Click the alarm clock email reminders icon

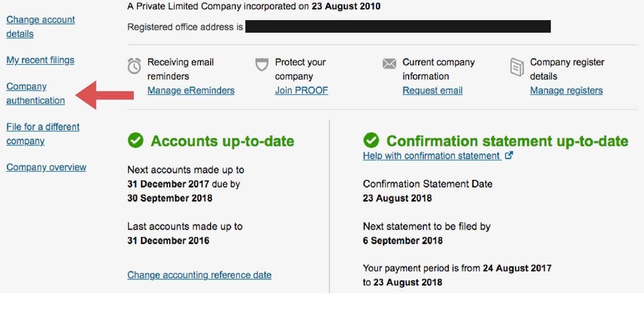[x=135, y=65]
